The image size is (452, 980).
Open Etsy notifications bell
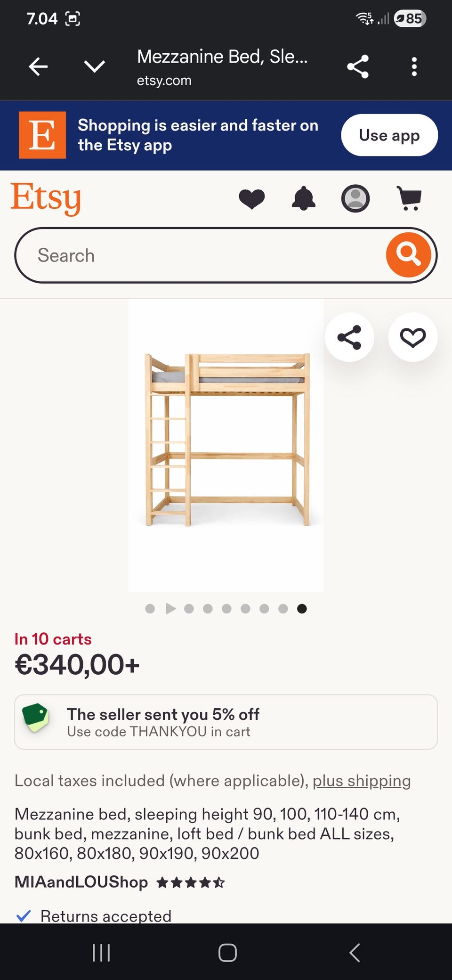pos(304,198)
